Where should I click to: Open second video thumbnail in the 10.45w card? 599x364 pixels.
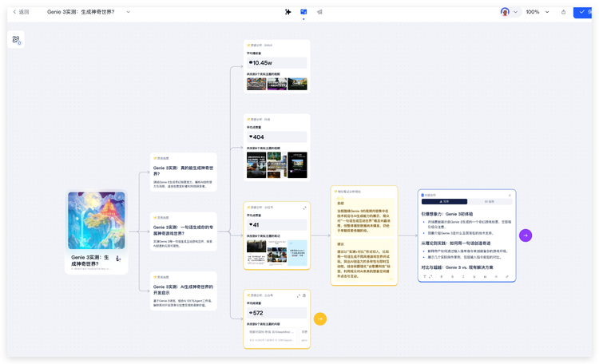(x=277, y=84)
